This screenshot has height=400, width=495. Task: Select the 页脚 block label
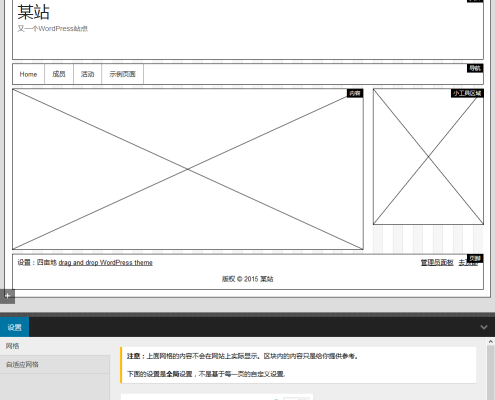(475, 258)
